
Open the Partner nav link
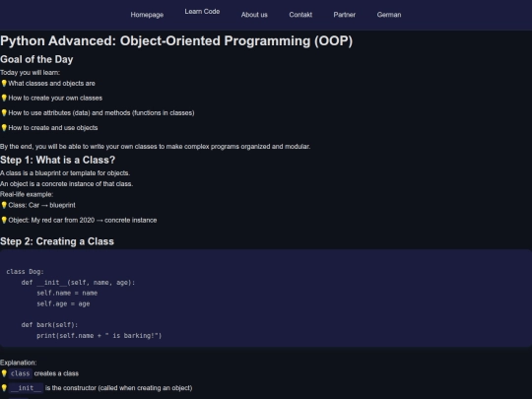[345, 15]
